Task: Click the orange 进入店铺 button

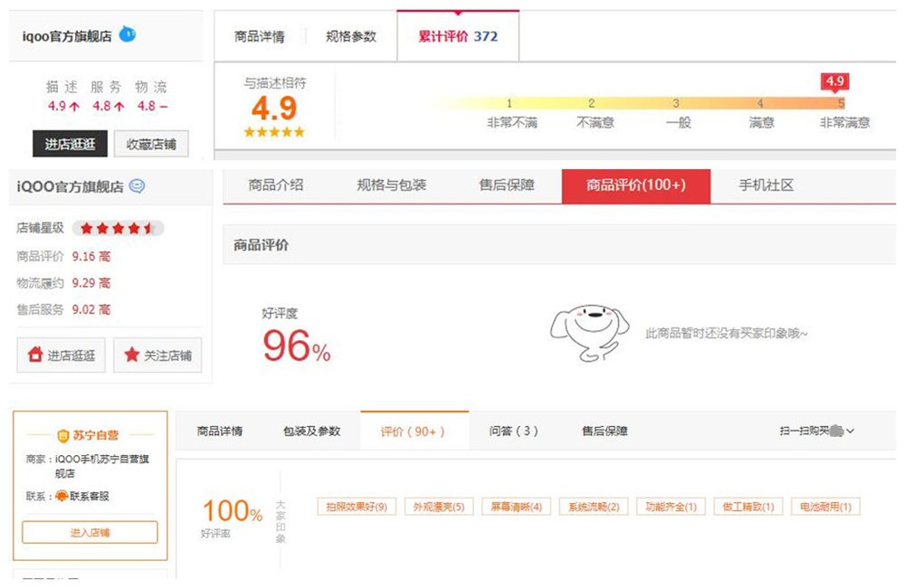Action: point(90,532)
